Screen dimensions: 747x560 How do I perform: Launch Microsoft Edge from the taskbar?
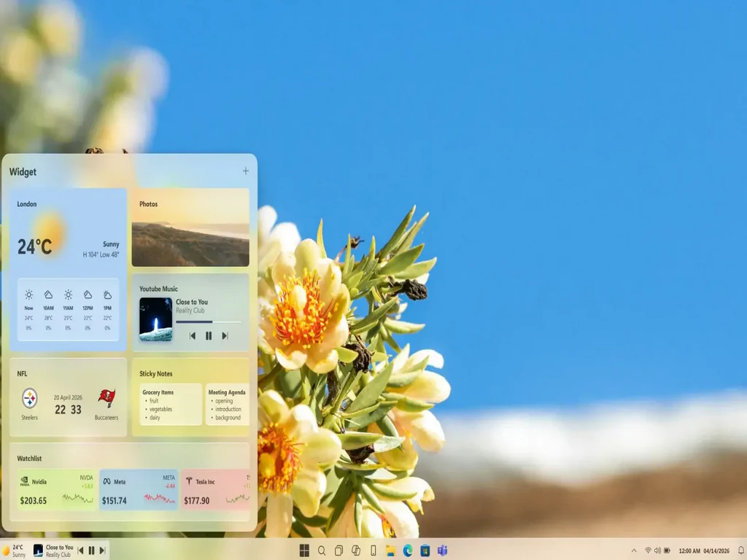click(408, 551)
